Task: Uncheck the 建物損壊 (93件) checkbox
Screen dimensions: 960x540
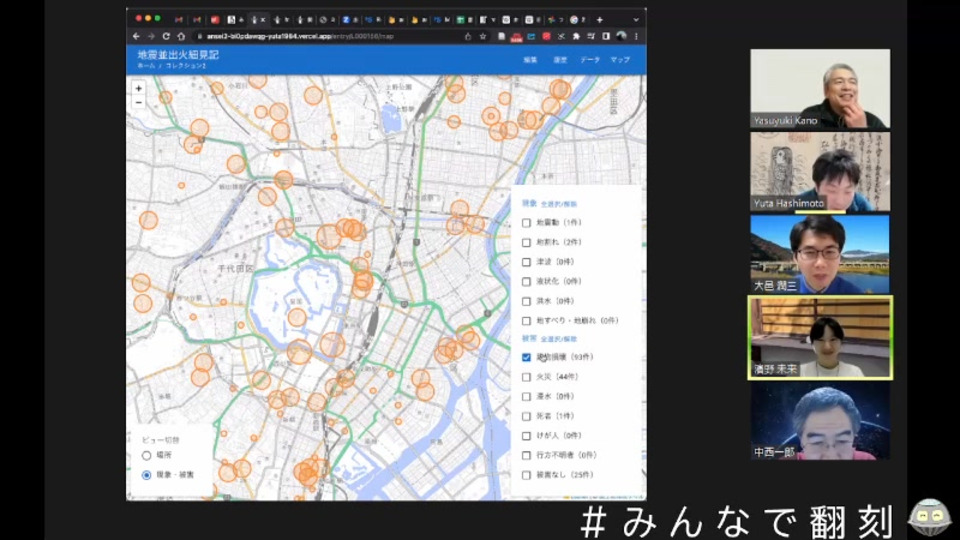Action: pos(526,357)
